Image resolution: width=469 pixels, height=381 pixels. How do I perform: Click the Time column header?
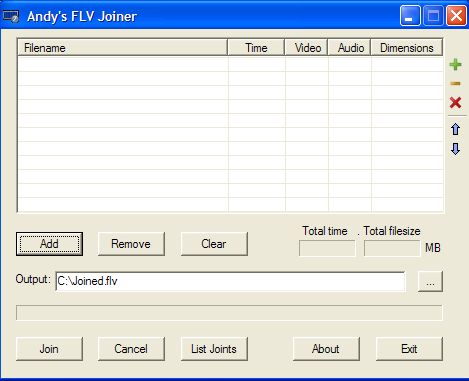[256, 48]
